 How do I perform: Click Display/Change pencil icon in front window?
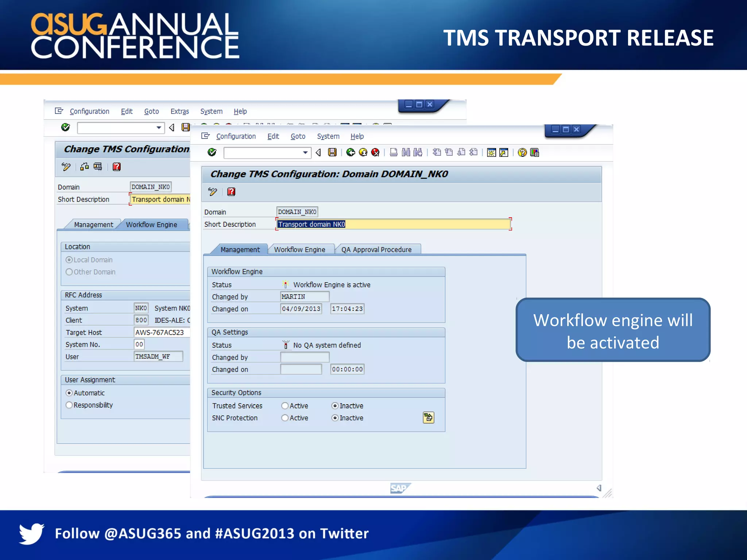coord(213,192)
